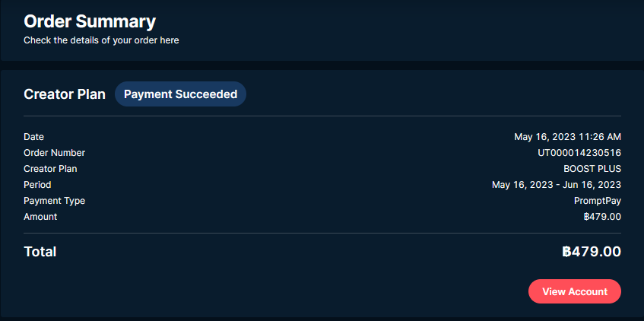Select the bold Total amount ฿479.00
This screenshot has width=644, height=321.
click(592, 252)
